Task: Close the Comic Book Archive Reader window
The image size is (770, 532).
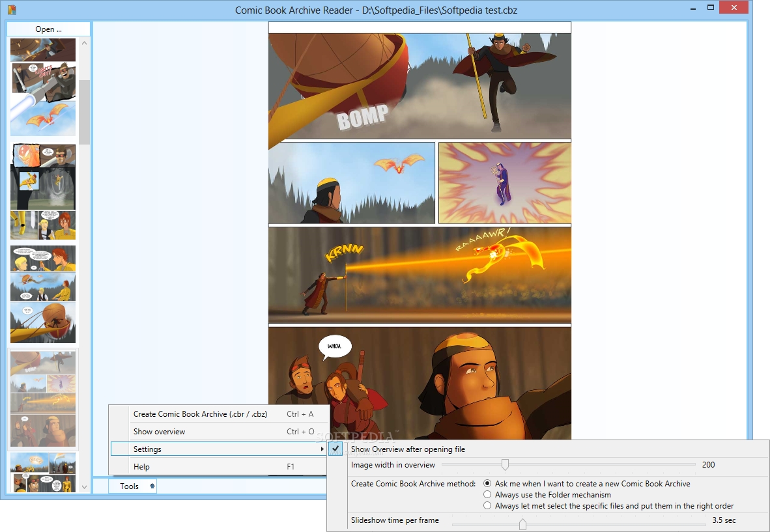Action: point(734,7)
